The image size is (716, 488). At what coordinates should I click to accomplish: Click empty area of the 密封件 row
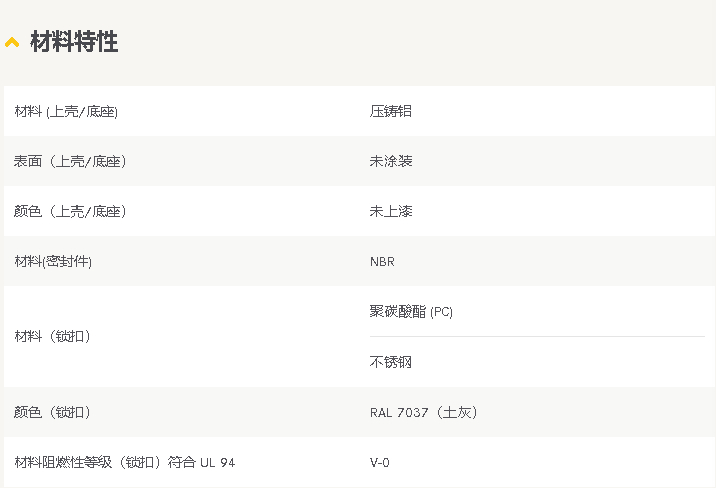pyautogui.click(x=548, y=262)
